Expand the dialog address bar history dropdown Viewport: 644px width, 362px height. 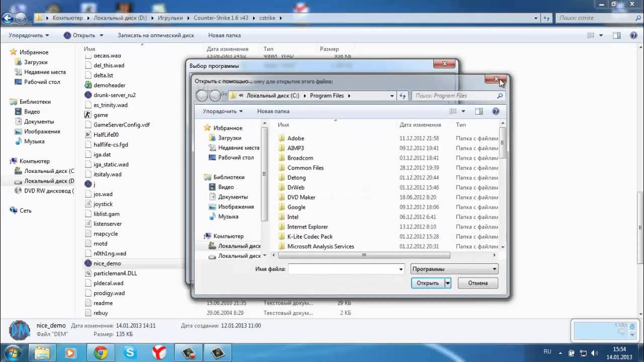point(392,96)
